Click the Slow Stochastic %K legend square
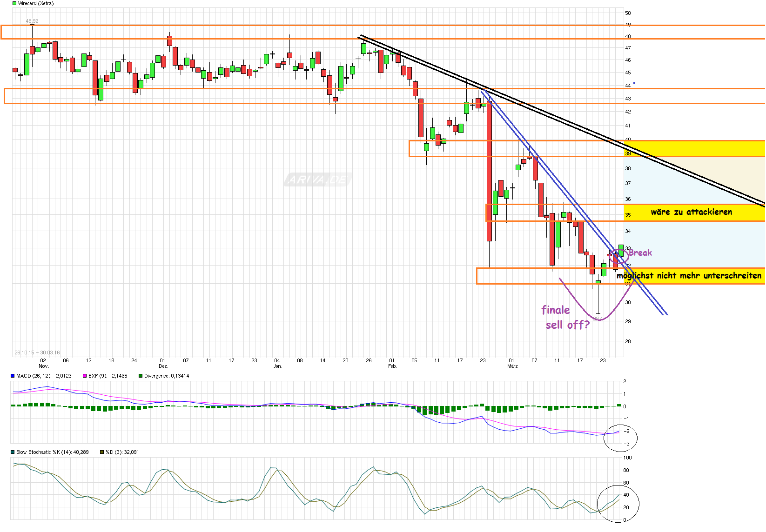766x532 pixels. [x=13, y=452]
